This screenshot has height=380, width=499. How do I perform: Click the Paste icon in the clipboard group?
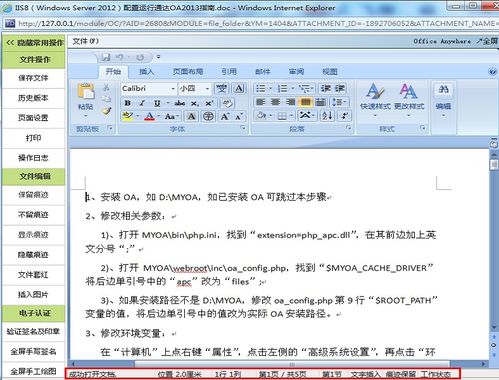point(86,92)
